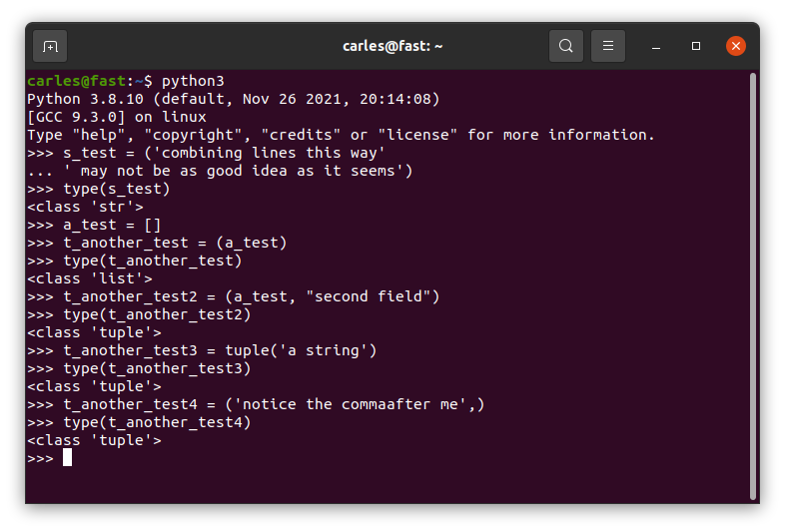Click the tuple('a string') expression
Screen dimensions: 785x532
click(x=301, y=350)
